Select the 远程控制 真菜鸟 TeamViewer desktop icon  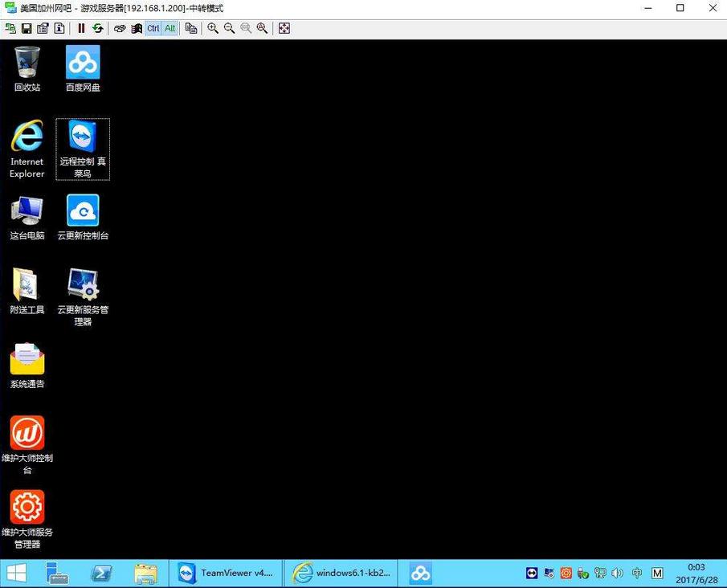click(x=83, y=149)
